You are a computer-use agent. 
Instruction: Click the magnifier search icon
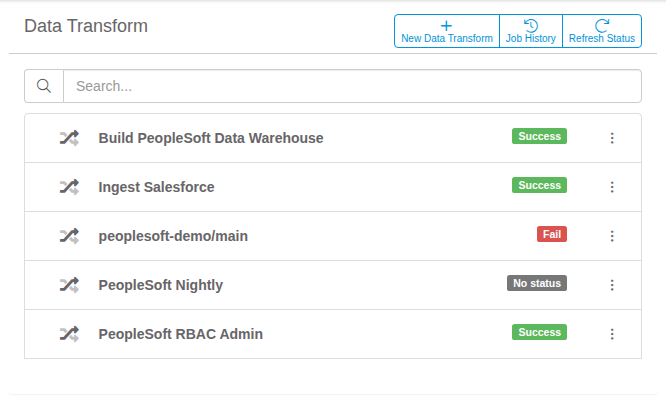coord(44,86)
